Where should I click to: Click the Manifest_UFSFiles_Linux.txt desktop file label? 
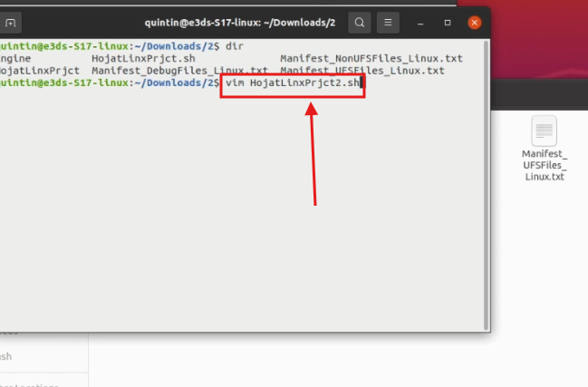pyautogui.click(x=545, y=164)
